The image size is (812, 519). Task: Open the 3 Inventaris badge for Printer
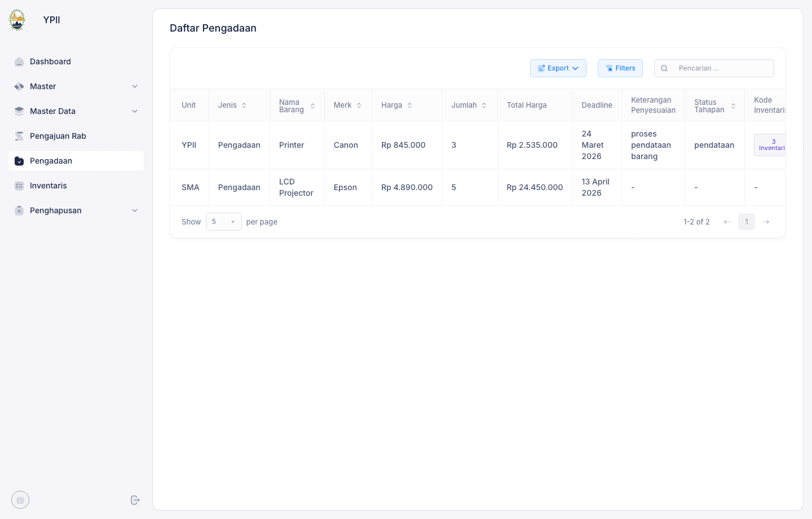(x=770, y=145)
